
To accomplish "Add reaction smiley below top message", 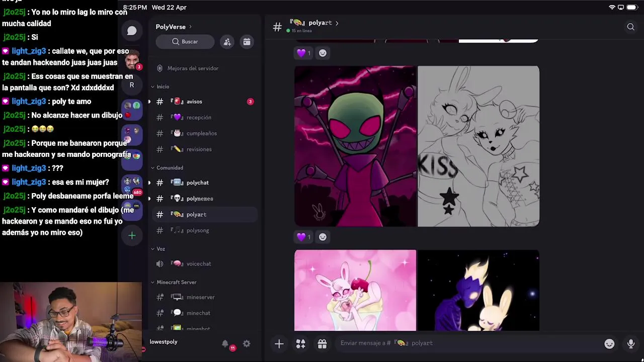I will (x=323, y=53).
